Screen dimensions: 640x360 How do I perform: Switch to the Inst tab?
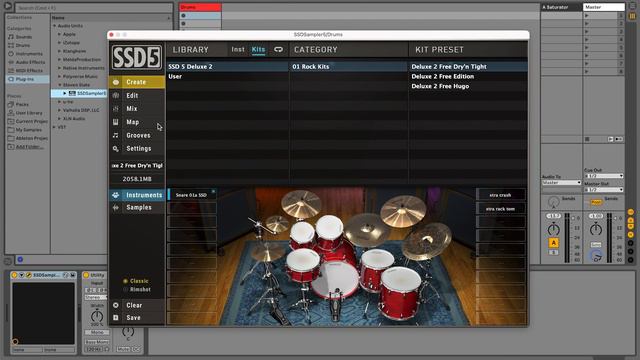point(238,49)
